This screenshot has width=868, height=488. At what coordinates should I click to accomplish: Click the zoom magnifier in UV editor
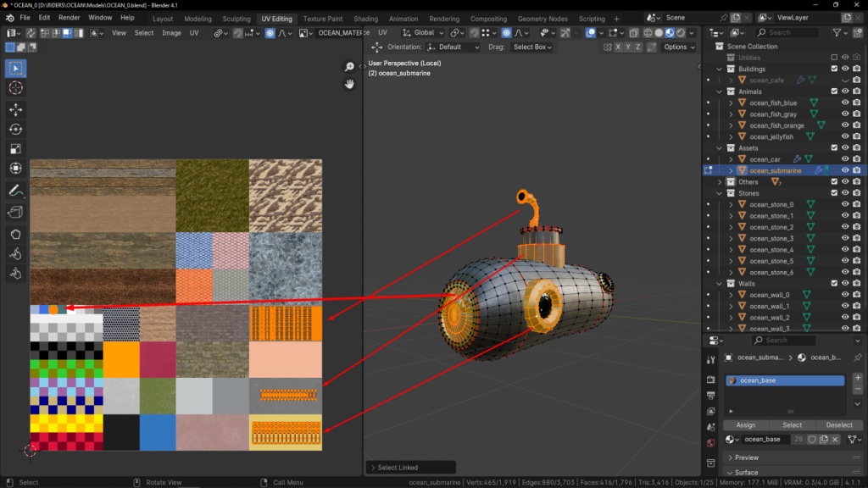349,67
